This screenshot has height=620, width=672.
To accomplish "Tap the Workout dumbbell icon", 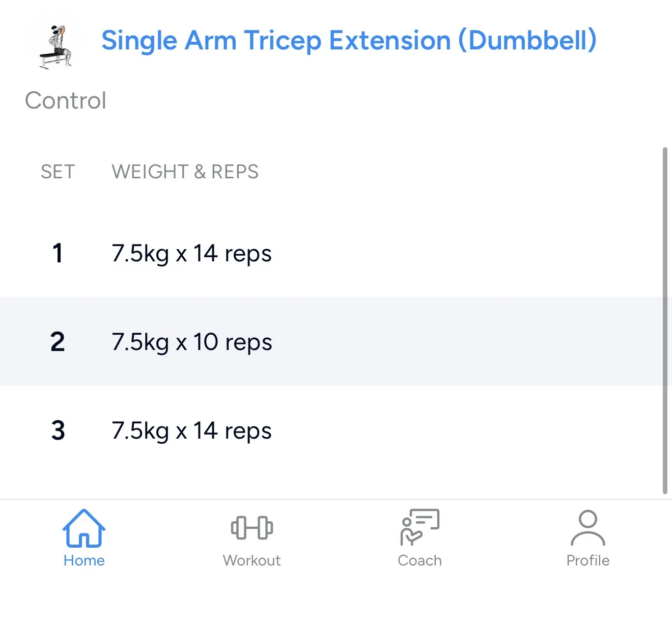I will (252, 528).
